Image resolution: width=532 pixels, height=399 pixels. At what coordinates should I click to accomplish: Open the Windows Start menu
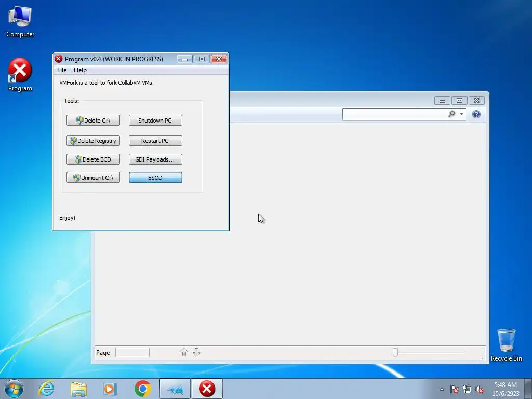(14, 389)
